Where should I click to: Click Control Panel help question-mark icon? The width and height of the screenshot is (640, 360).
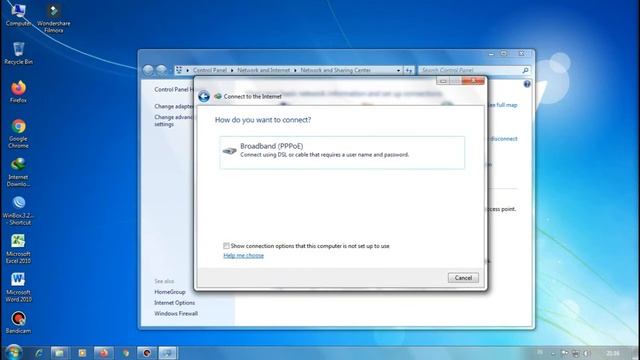point(527,84)
